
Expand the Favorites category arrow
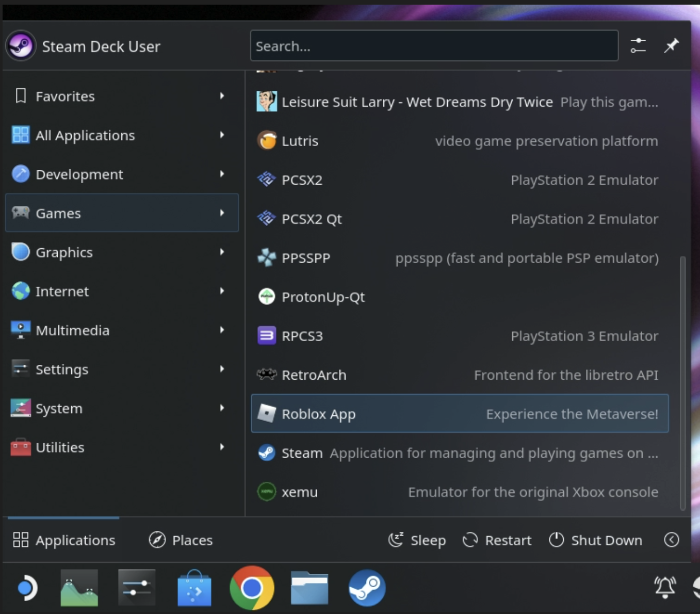pyautogui.click(x=222, y=95)
